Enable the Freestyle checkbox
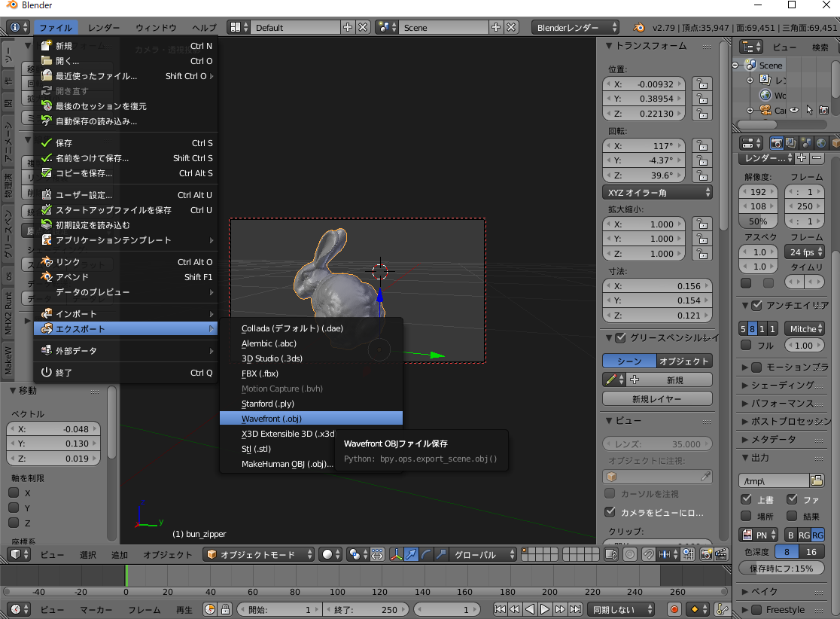840x619 pixels. pos(756,609)
